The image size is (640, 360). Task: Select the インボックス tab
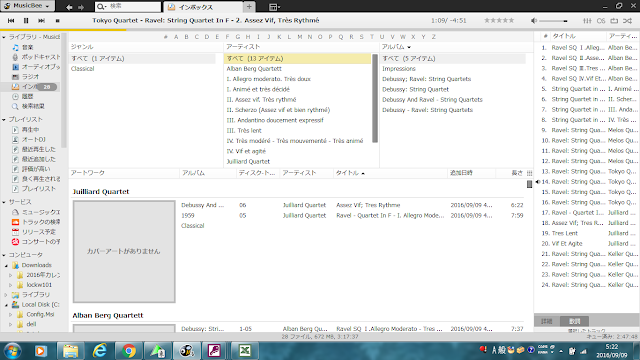click(203, 7)
